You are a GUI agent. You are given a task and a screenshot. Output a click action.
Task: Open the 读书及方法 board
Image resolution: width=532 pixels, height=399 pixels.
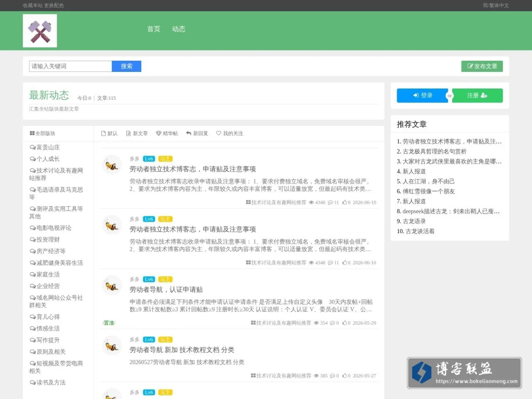point(47,383)
